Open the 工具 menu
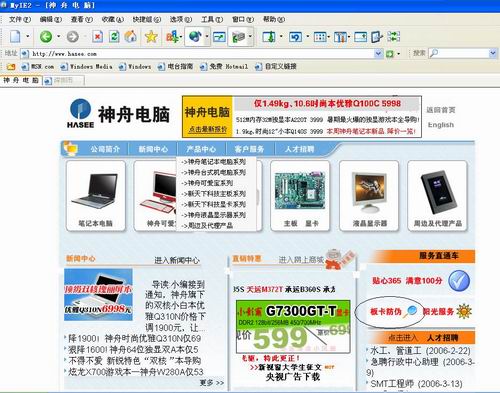 [x=212, y=19]
